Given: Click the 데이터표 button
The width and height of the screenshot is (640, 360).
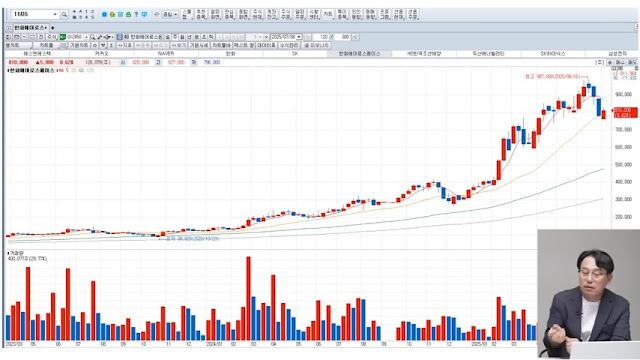Looking at the screenshot, I should click(266, 45).
